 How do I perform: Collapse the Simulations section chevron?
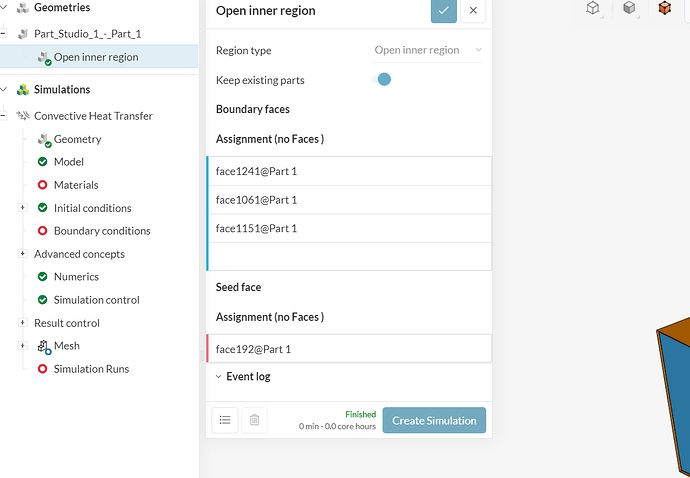[6, 89]
